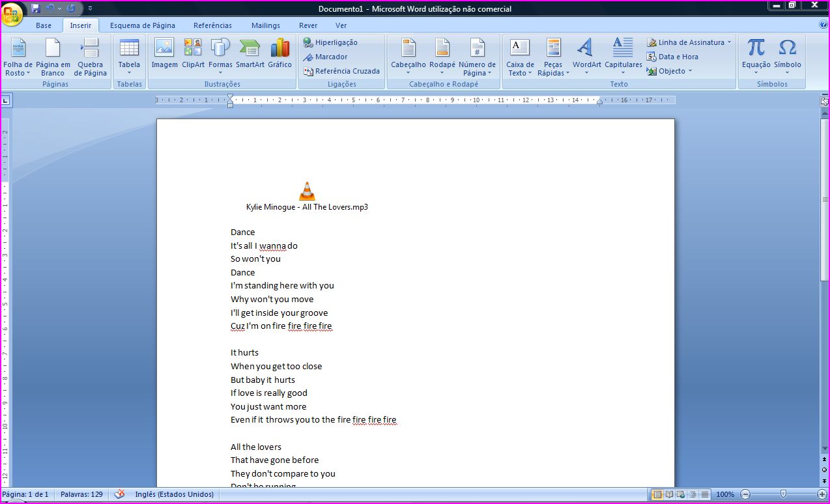Open the VLC embedded mp3 object
Screen dimensions: 830x504
click(307, 191)
